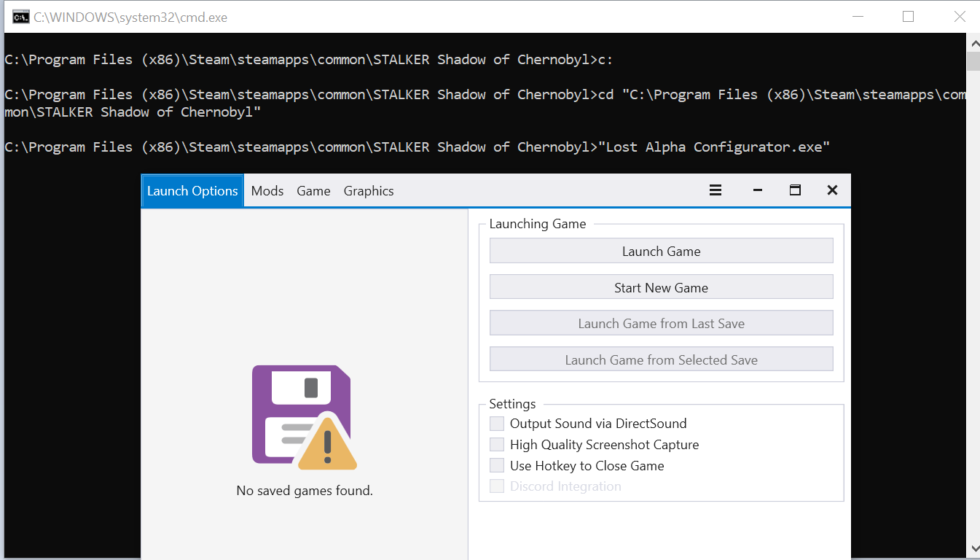The height and width of the screenshot is (560, 980).
Task: Open the configurator hamburger menu icon
Action: click(x=716, y=190)
